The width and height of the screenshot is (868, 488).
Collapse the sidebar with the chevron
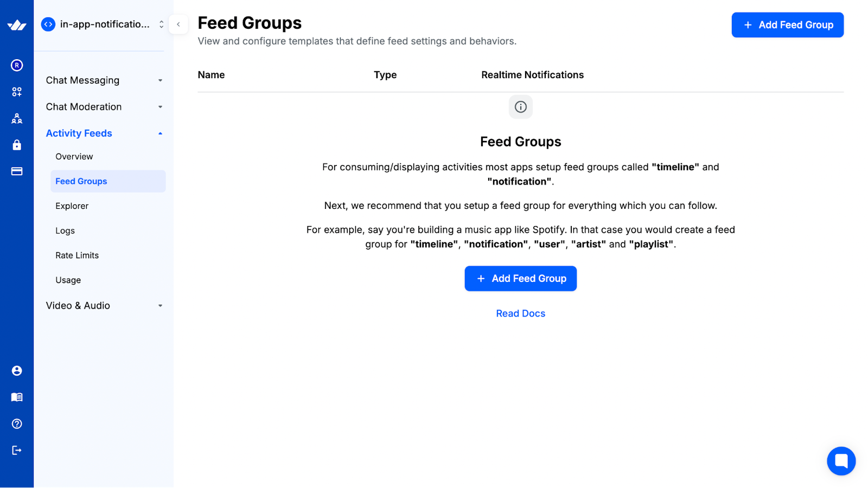pyautogui.click(x=178, y=24)
